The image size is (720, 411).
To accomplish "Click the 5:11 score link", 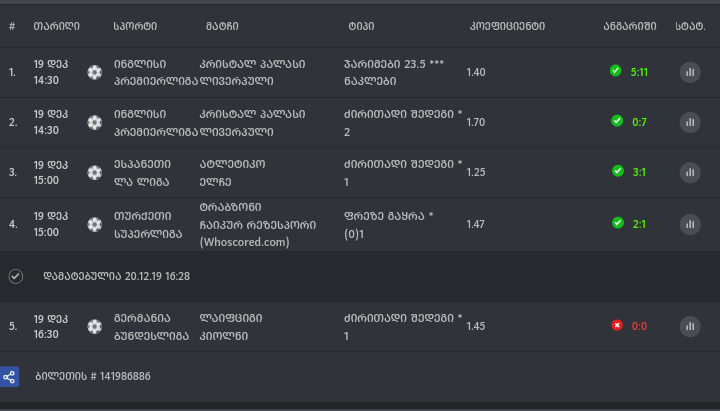I will tap(640, 72).
